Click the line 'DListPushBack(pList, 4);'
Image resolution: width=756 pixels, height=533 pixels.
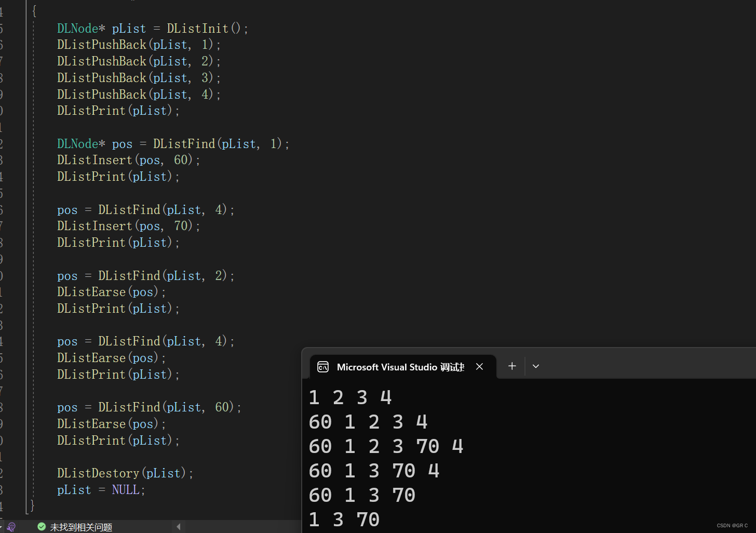(x=139, y=95)
